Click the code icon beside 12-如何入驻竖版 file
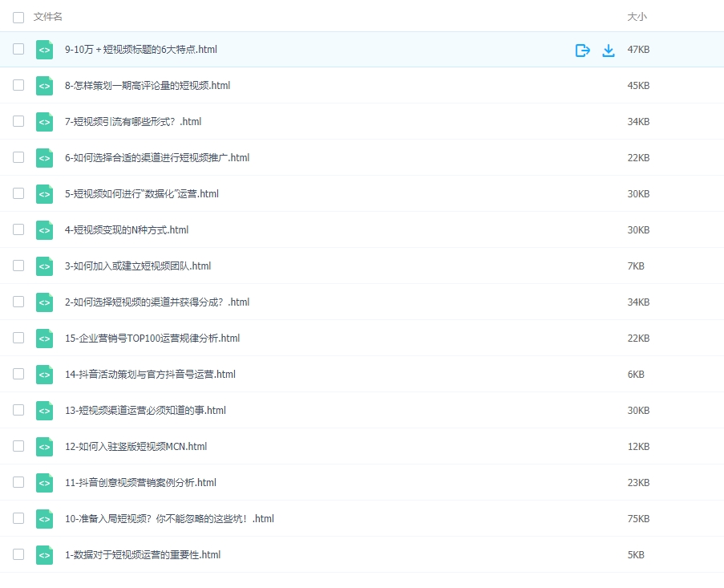 pyautogui.click(x=44, y=446)
